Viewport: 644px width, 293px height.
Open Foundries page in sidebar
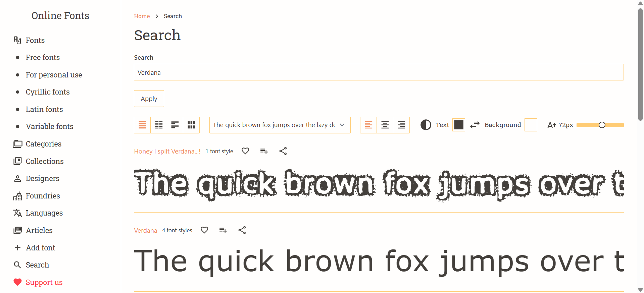point(43,196)
